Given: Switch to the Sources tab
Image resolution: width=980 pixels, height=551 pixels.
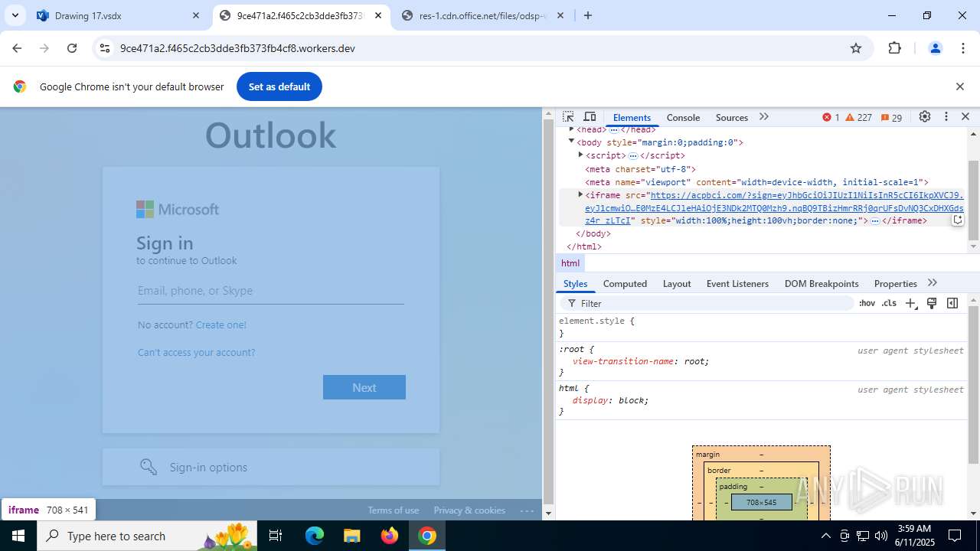Looking at the screenshot, I should 731,117.
